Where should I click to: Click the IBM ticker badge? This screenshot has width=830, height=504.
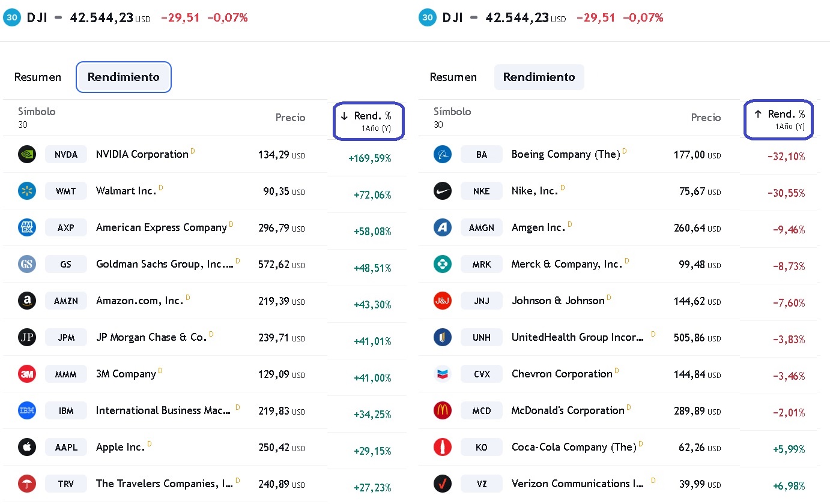[x=66, y=410]
